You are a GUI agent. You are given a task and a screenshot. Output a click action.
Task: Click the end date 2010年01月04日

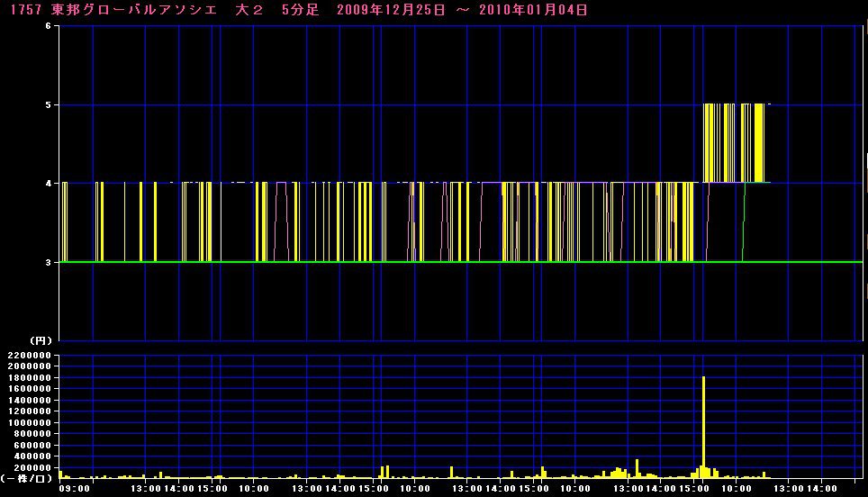point(537,10)
